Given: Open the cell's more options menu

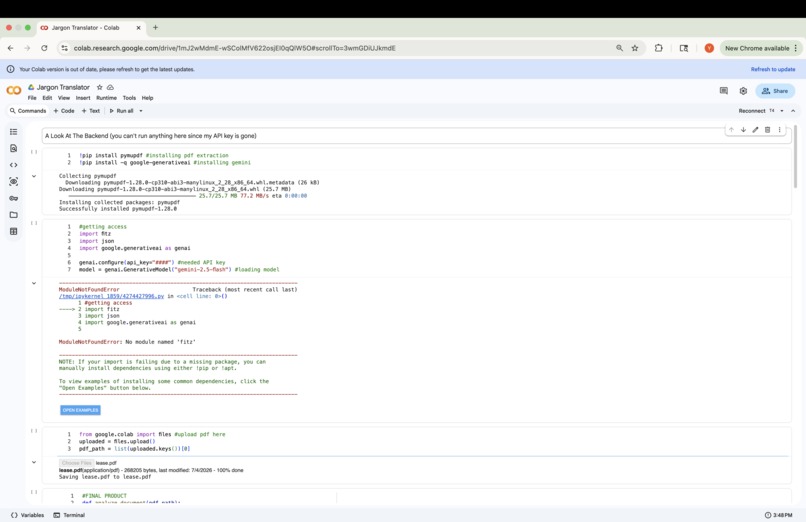Looking at the screenshot, I should tap(779, 130).
